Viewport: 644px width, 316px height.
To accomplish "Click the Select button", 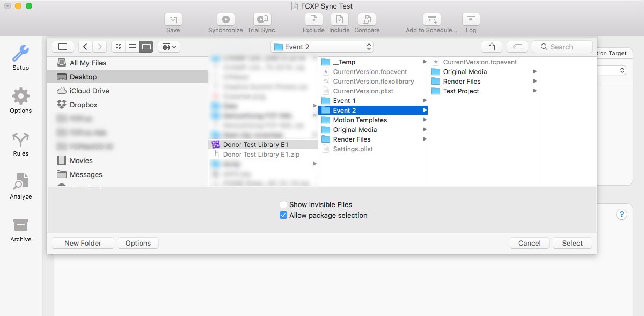I will point(572,243).
